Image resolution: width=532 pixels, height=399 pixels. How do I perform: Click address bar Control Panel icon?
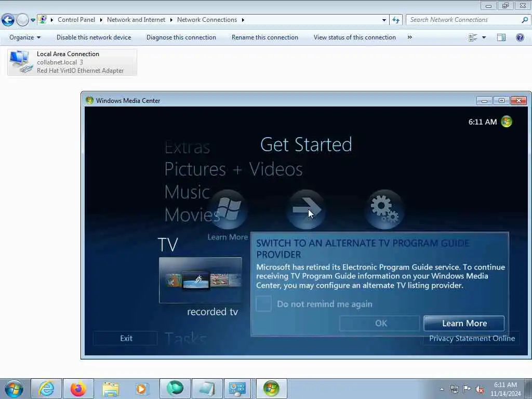click(43, 20)
